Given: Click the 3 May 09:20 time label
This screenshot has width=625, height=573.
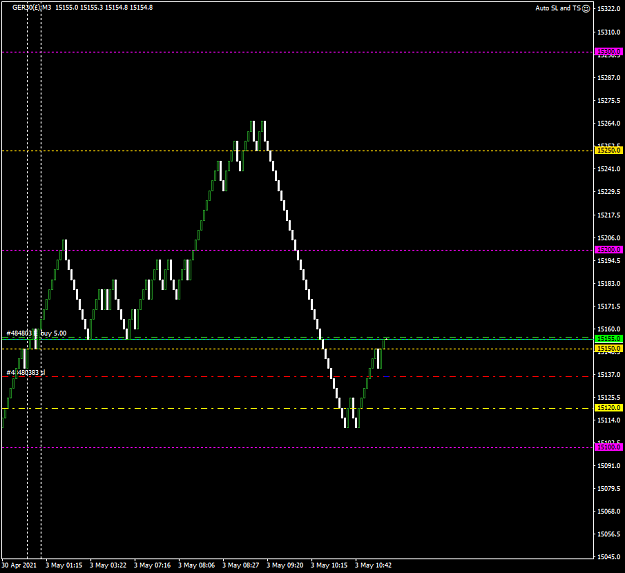Looking at the screenshot, I should [285, 565].
